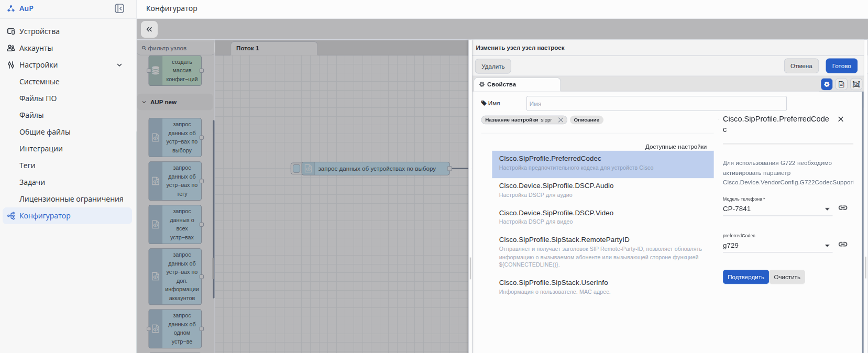This screenshot has height=353, width=868.
Task: Collapse the left sidebar panel
Action: coord(119,8)
